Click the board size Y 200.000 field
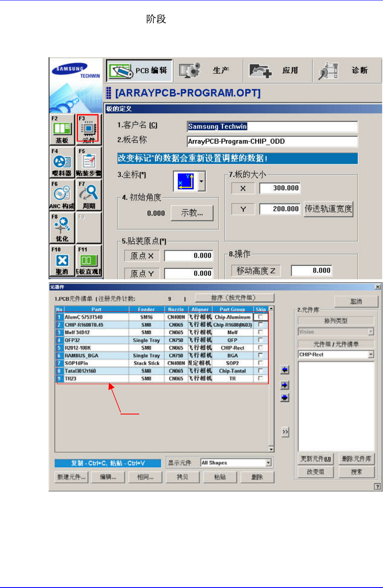 280,208
